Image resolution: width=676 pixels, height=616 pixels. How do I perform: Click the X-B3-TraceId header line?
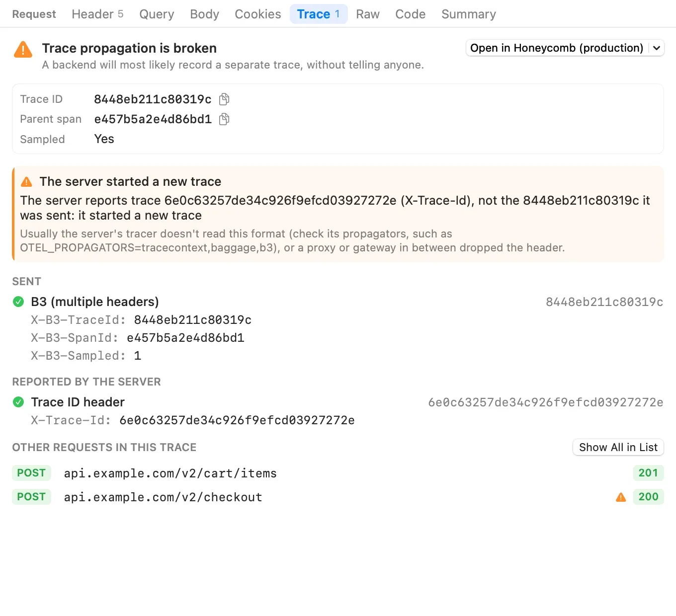[x=141, y=320]
